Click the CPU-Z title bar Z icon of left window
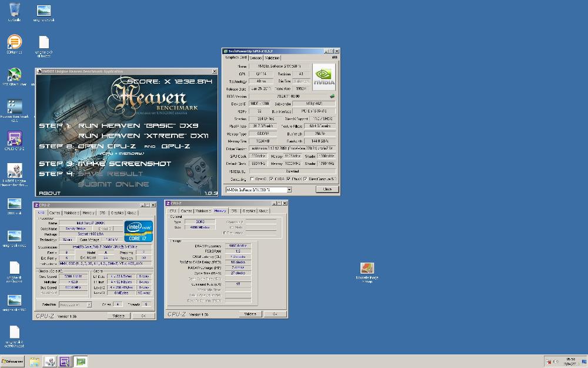 coord(36,205)
